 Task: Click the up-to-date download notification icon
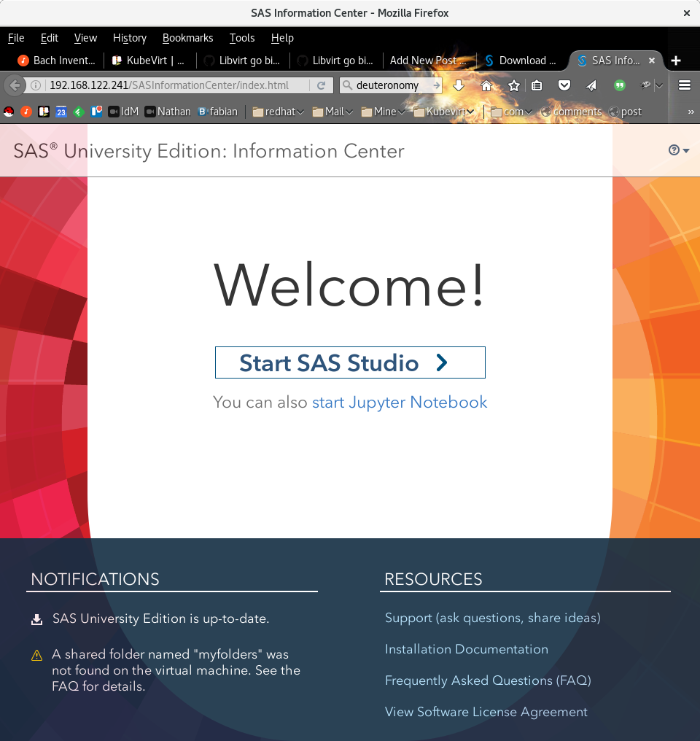[37, 619]
